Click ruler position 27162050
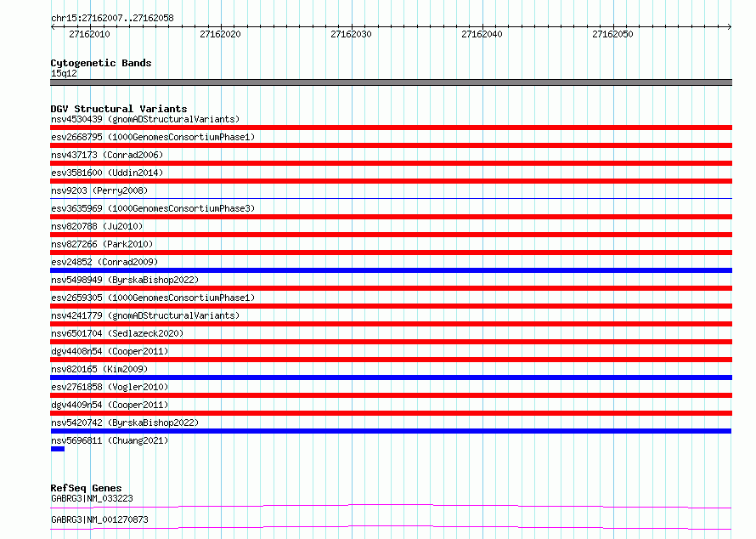This screenshot has width=756, height=539. [x=612, y=34]
